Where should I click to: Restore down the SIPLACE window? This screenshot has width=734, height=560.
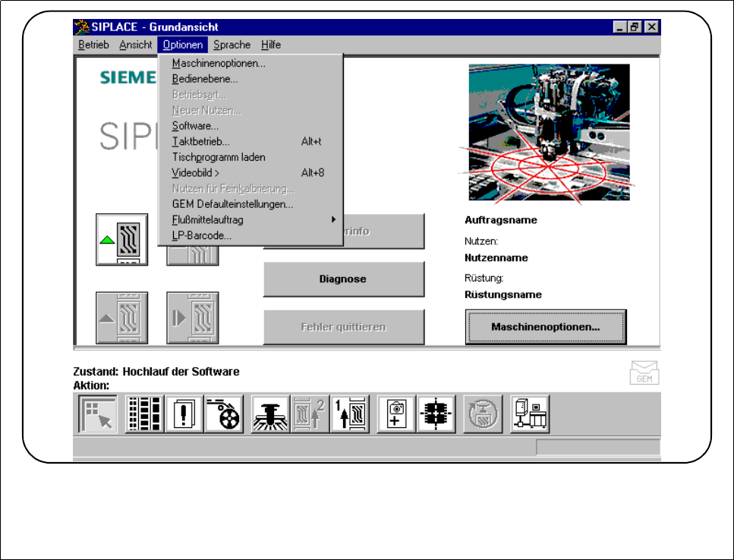click(x=634, y=27)
